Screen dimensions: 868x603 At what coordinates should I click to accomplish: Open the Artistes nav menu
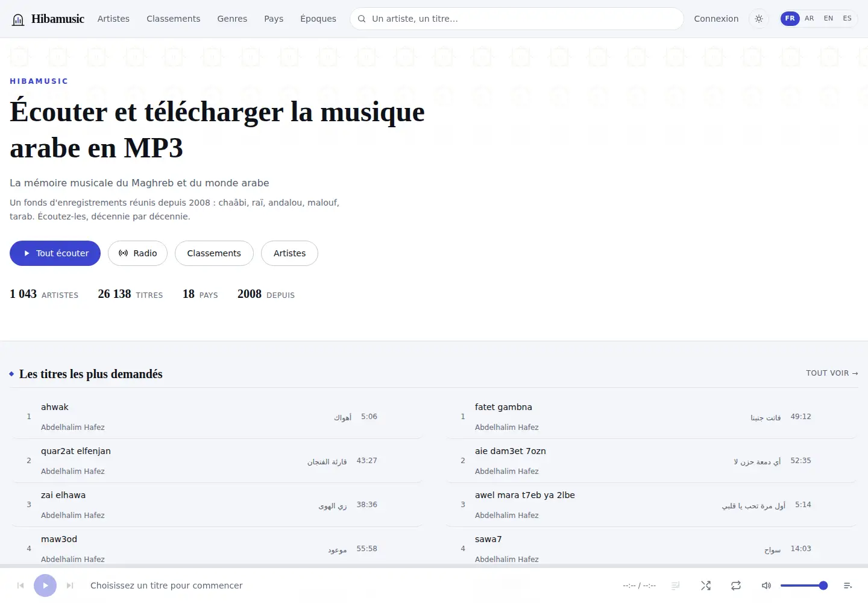[113, 19]
